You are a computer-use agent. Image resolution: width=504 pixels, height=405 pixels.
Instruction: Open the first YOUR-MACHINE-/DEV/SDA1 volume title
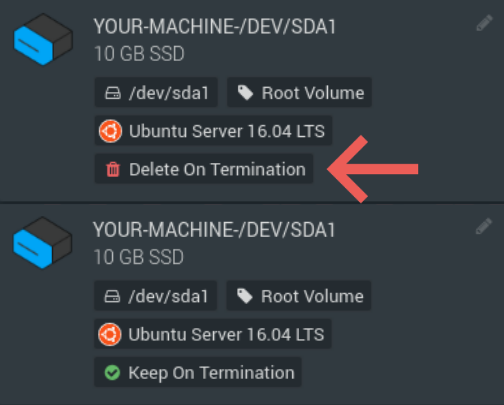click(x=215, y=26)
